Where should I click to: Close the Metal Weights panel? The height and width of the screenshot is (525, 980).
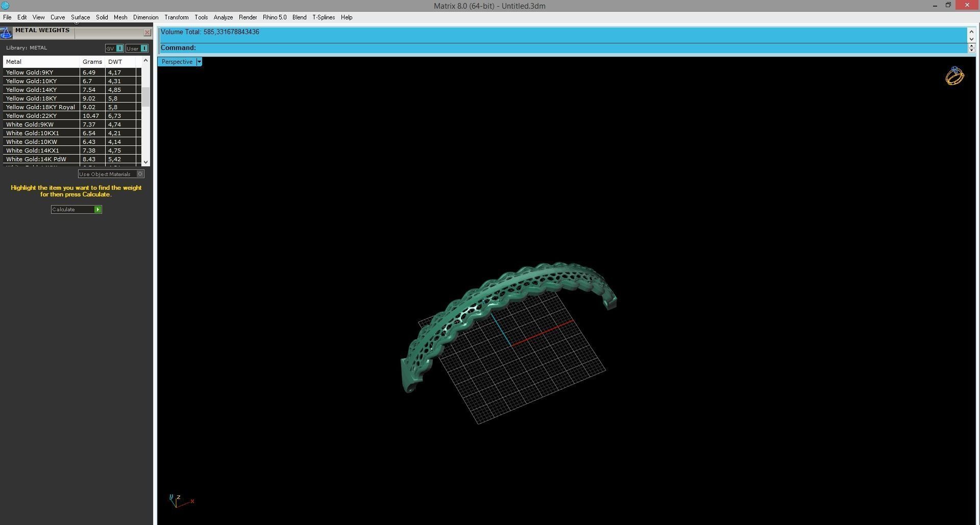tap(148, 33)
